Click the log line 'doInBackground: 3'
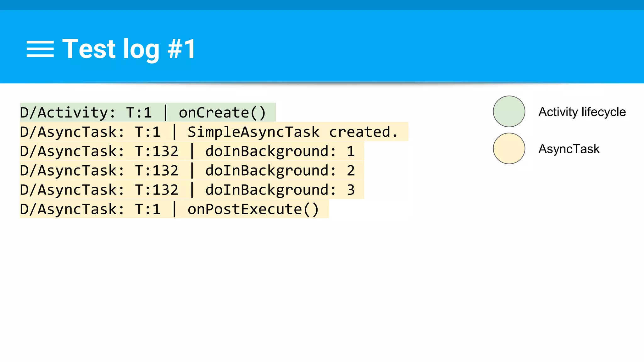Image resolution: width=644 pixels, height=362 pixels. 192,189
